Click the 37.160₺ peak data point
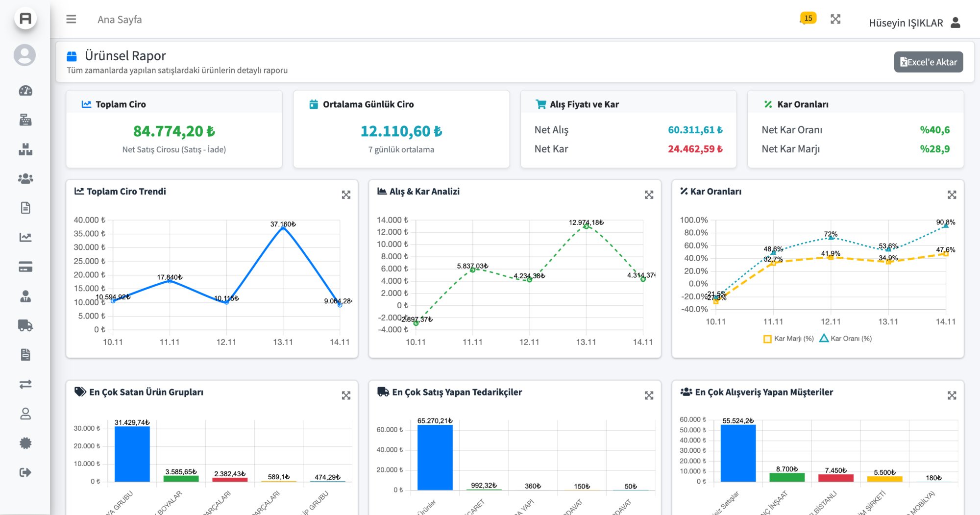 283,228
